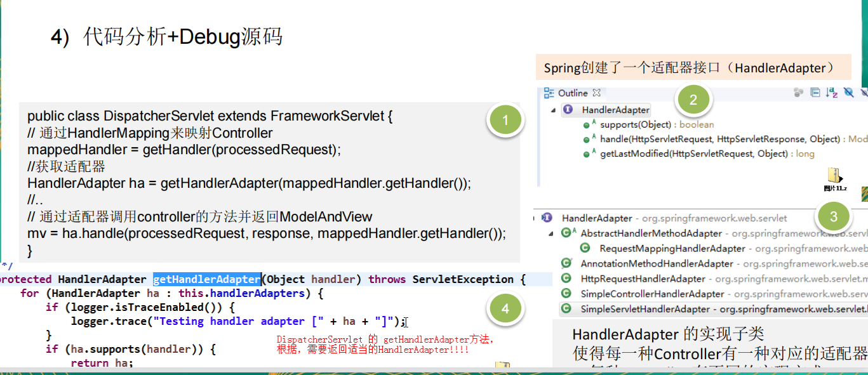
Task: Click the logger.trace("Testing handler adapter") code line
Action: point(238,321)
